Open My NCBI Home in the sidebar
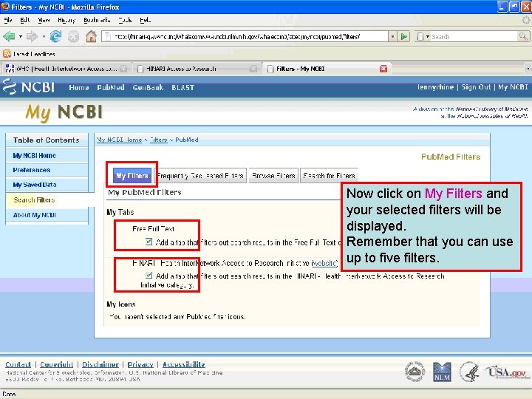This screenshot has width=532, height=399. click(34, 155)
